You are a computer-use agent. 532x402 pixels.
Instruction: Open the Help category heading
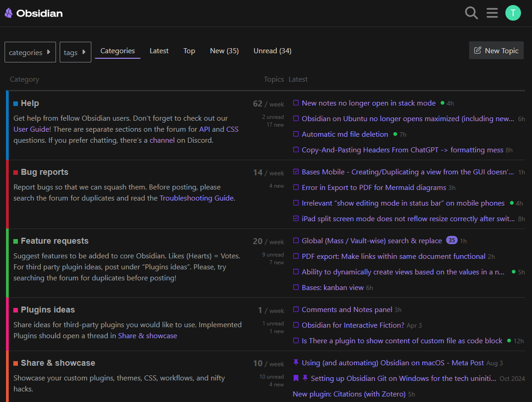point(30,103)
